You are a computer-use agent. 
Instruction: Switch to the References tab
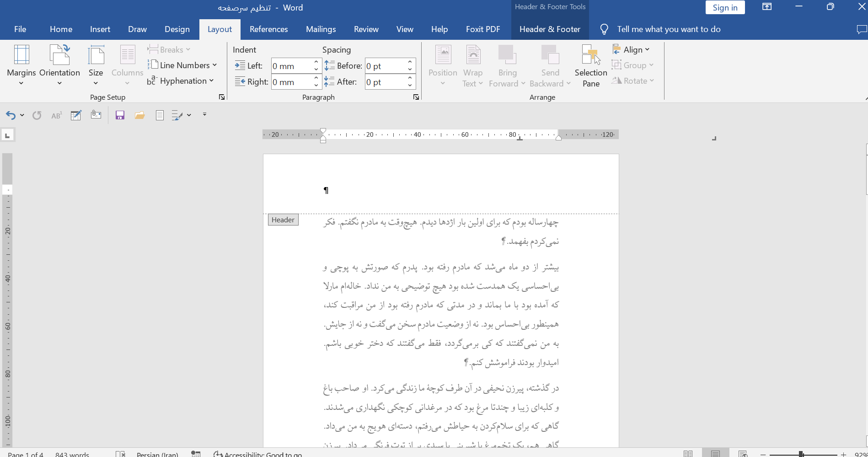[x=268, y=29]
